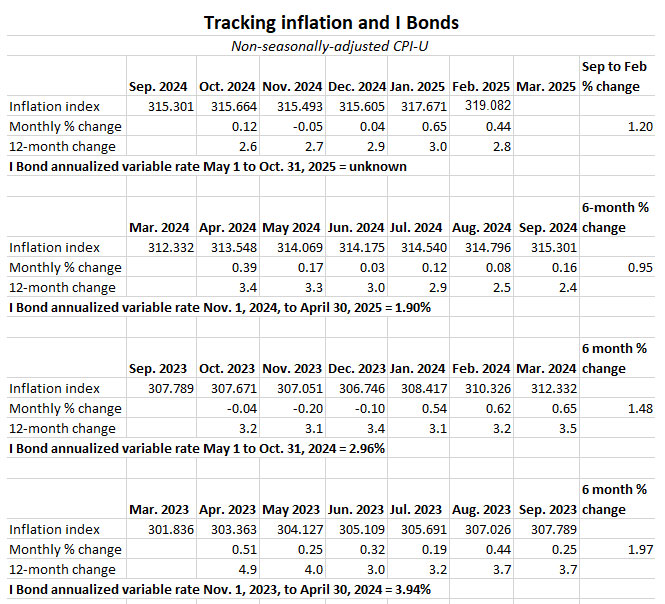Select the 'Non-seasonally-adjusted CPI-U' subtitle cell

[330, 46]
